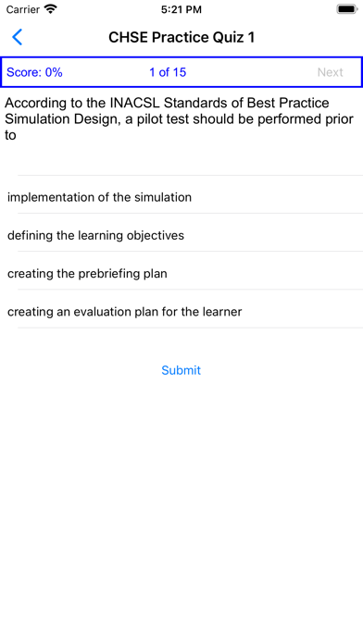This screenshot has width=363, height=644.
Task: Tap the 'Score: 0%' label
Action: pos(34,72)
